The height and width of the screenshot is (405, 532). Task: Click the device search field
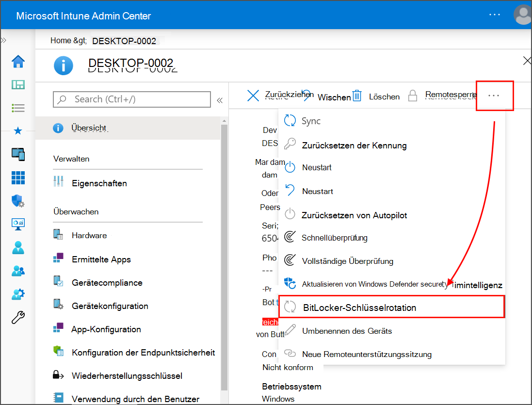pyautogui.click(x=131, y=99)
